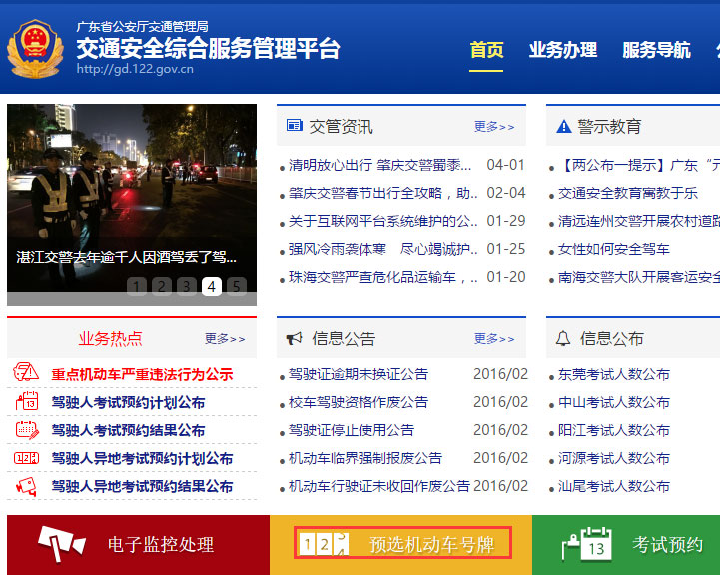
Task: Open 驾驶证逾期未换证公告
Action: 359,374
